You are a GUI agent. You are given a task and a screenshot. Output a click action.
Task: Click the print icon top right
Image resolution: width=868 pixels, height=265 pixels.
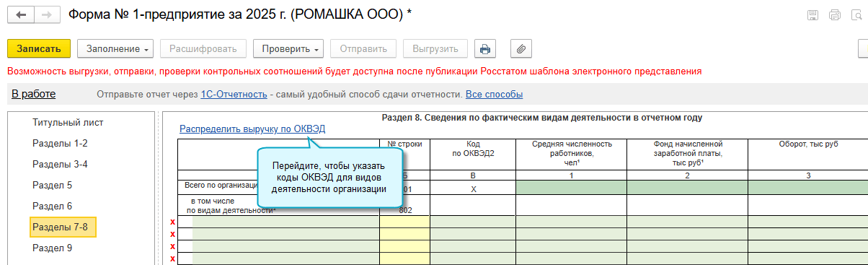coord(835,14)
